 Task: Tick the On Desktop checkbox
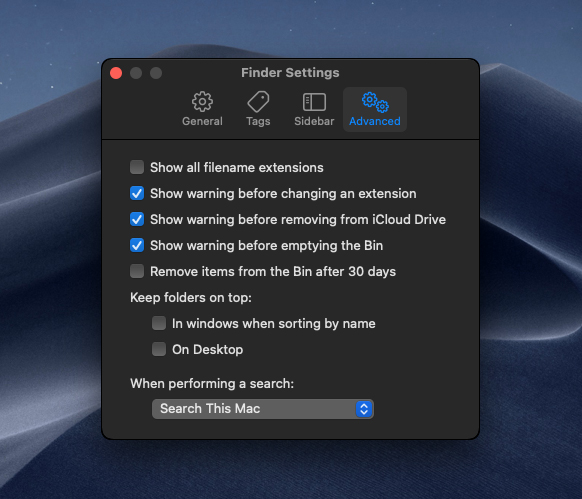(x=159, y=349)
